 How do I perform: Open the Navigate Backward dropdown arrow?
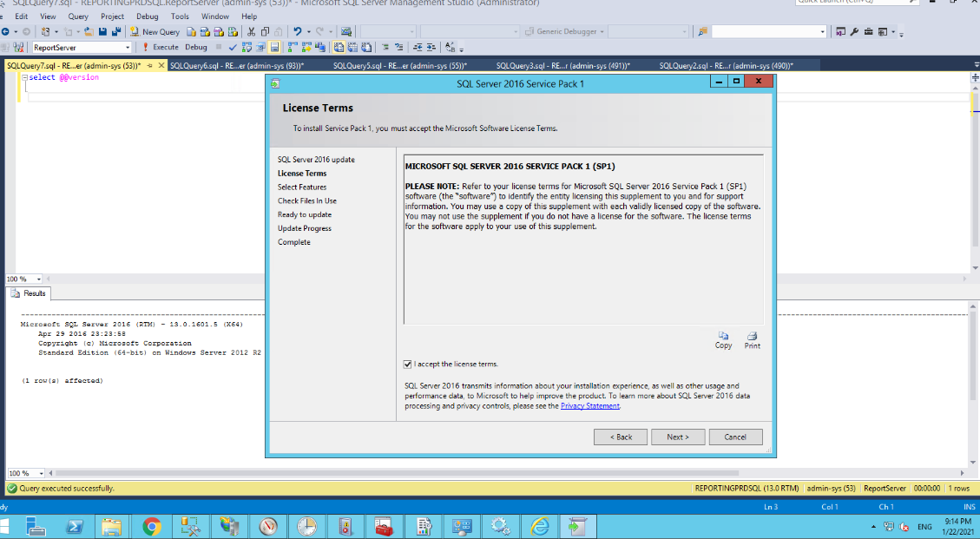pos(16,31)
